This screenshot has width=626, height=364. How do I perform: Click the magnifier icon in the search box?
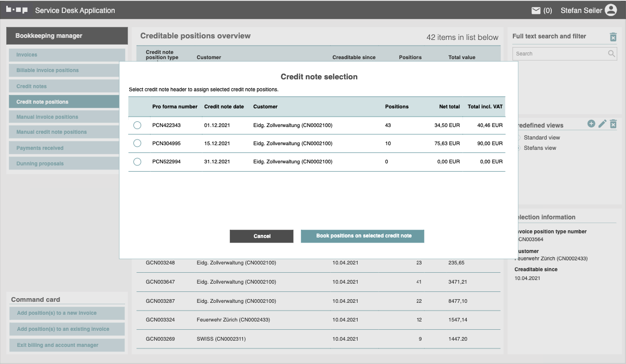point(611,53)
